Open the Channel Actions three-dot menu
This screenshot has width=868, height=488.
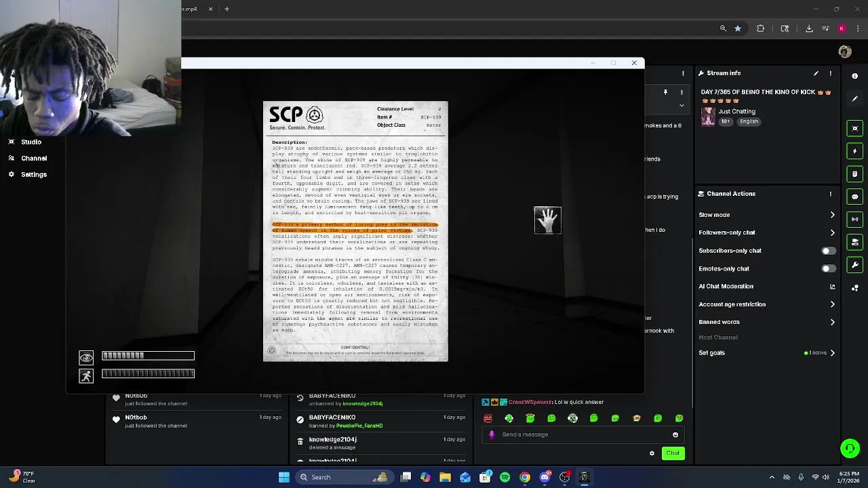tap(831, 194)
